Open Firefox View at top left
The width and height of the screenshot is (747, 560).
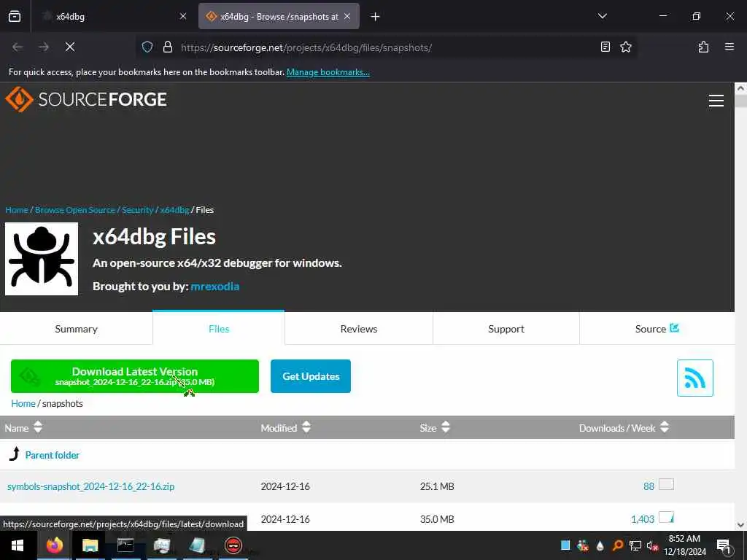(x=15, y=16)
